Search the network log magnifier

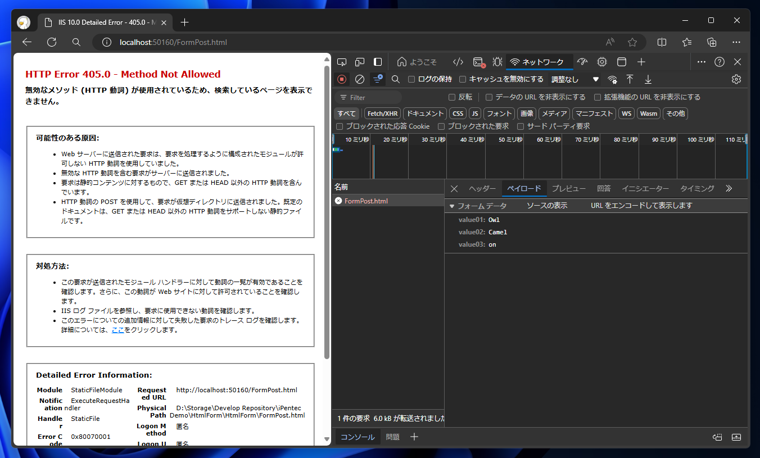coord(396,79)
